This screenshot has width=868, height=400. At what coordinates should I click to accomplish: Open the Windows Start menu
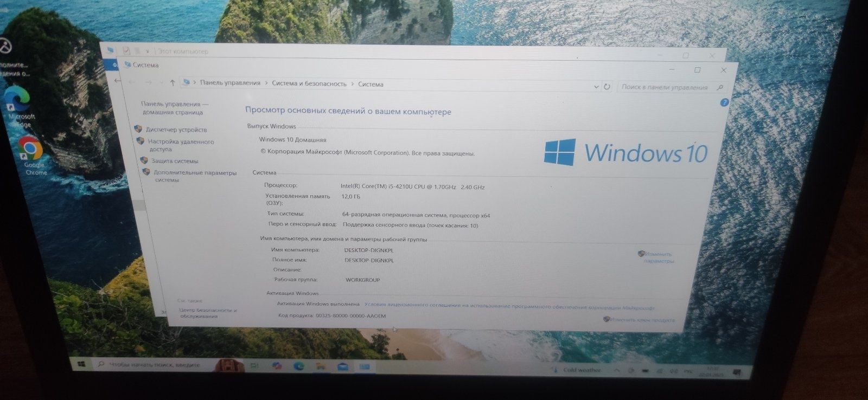click(81, 364)
